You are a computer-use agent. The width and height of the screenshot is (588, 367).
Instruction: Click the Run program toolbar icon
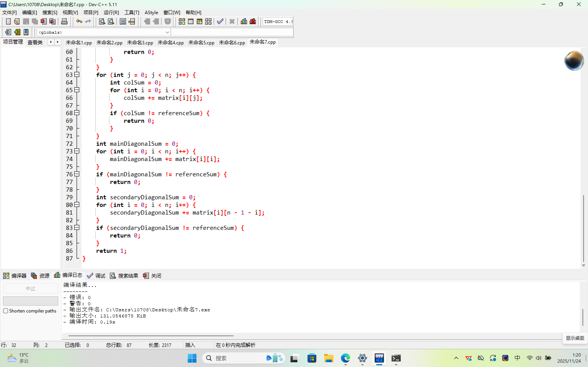tap(191, 22)
